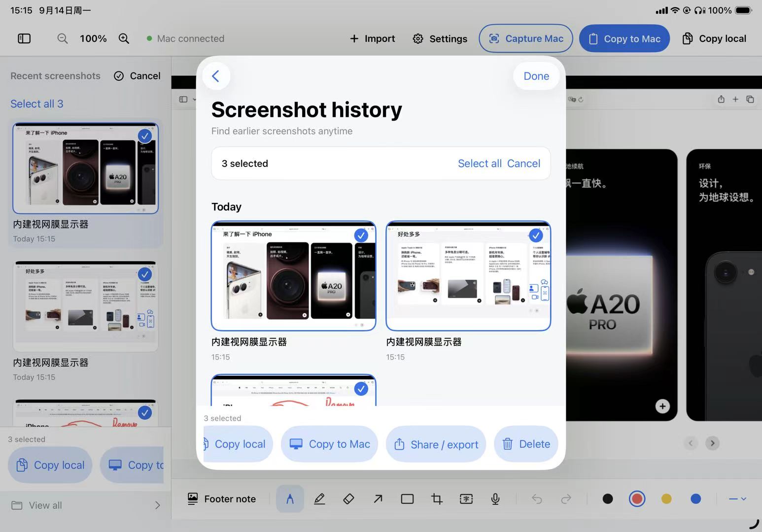Open Import from the top toolbar
Image resolution: width=762 pixels, height=532 pixels.
click(x=372, y=38)
